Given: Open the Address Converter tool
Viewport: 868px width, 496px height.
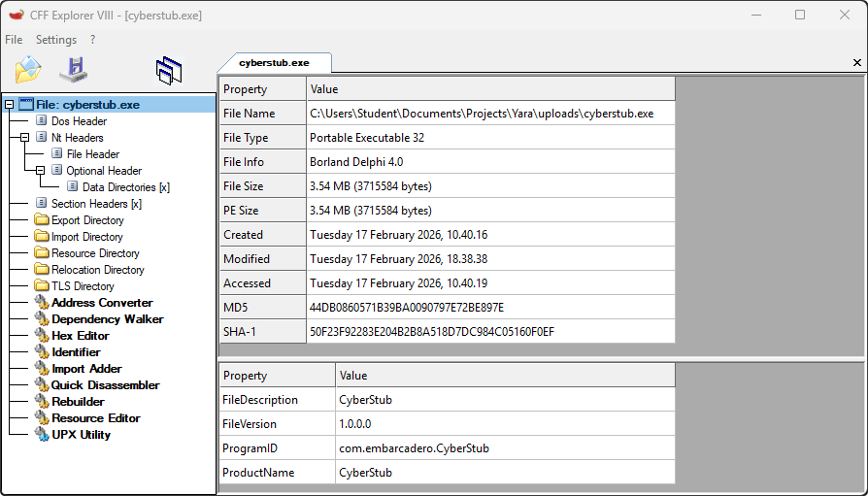Looking at the screenshot, I should 102,303.
